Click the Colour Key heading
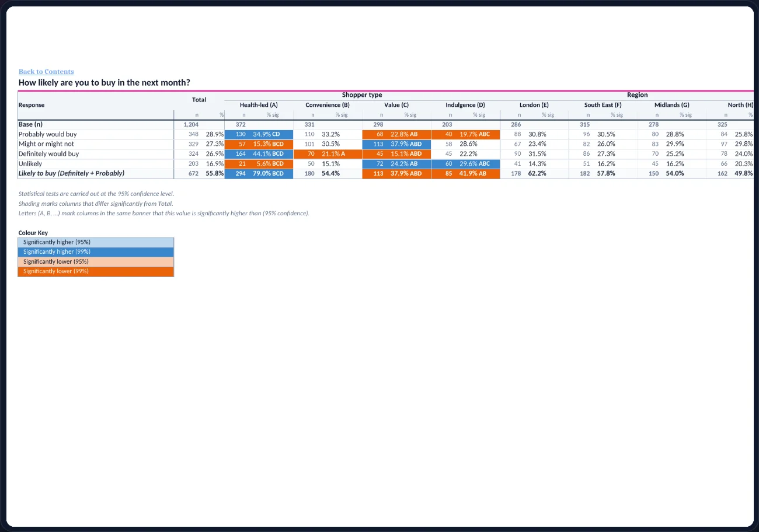 tap(33, 233)
